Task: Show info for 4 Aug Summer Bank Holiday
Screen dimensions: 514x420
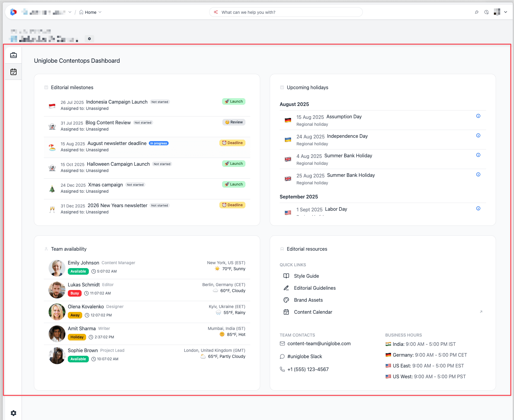Action: 478,155
